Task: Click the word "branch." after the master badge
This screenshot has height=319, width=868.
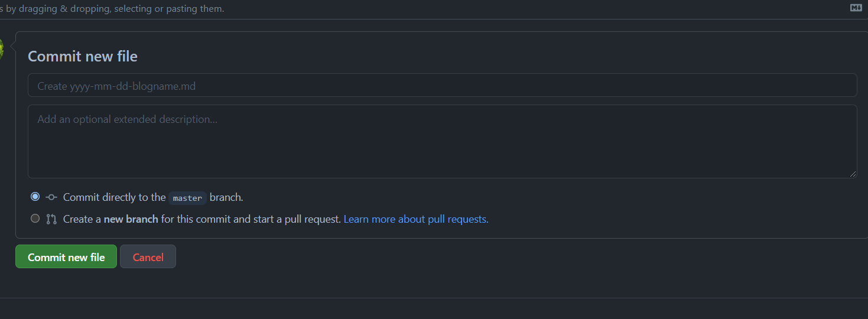Action: point(226,197)
